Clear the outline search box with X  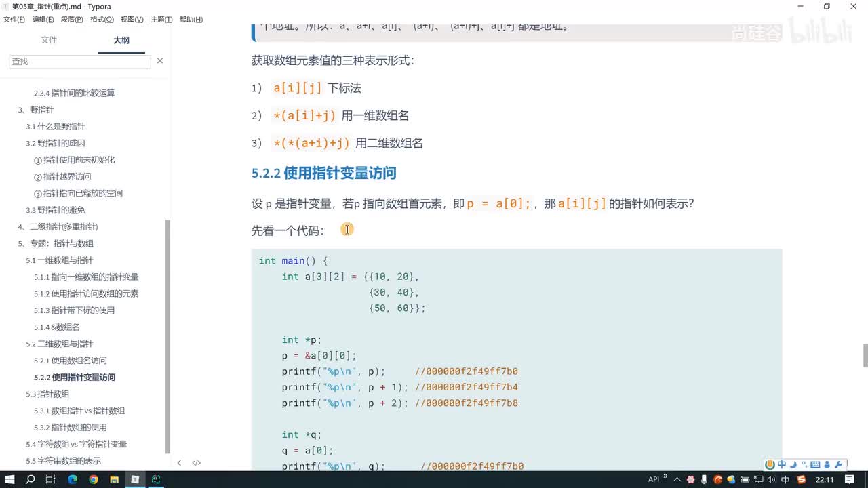point(160,61)
